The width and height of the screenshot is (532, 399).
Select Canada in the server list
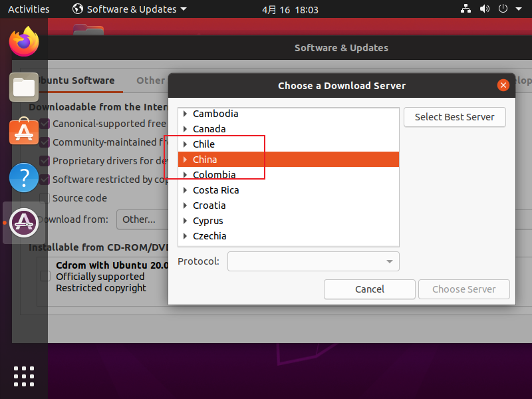click(x=289, y=129)
